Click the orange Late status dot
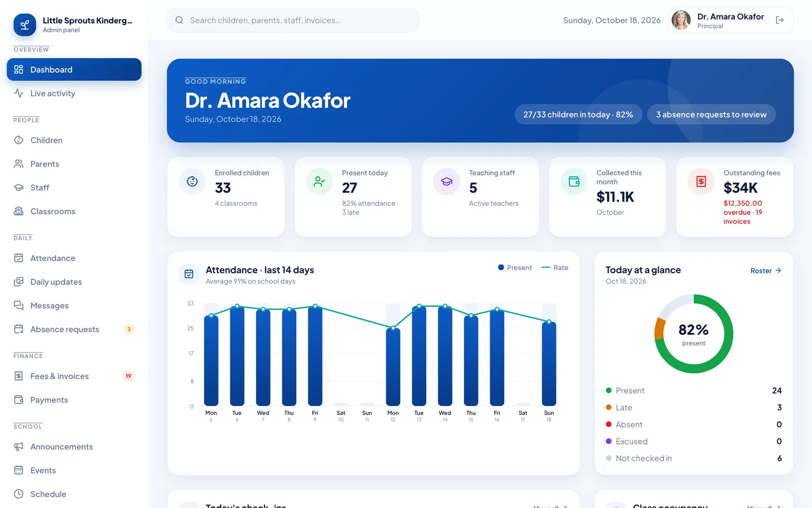 [608, 407]
